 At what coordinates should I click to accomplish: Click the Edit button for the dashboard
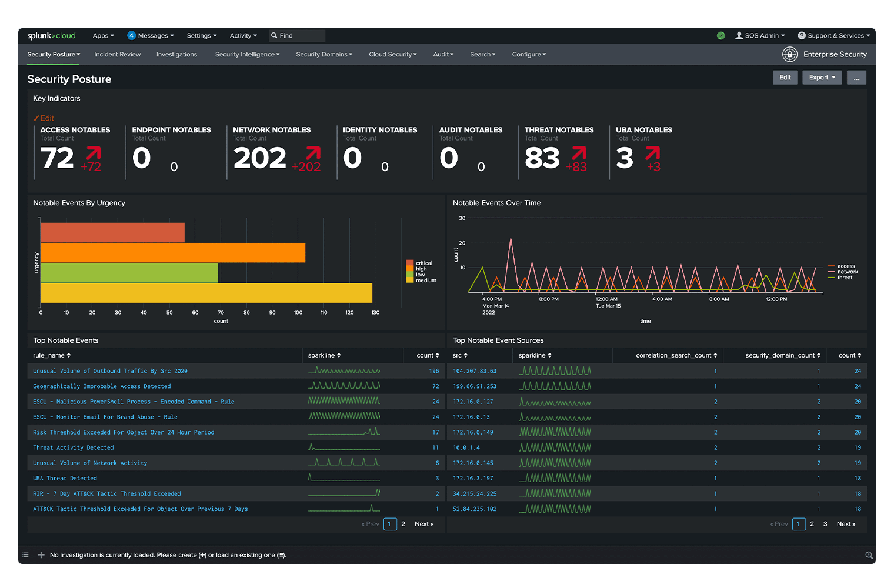pyautogui.click(x=785, y=77)
